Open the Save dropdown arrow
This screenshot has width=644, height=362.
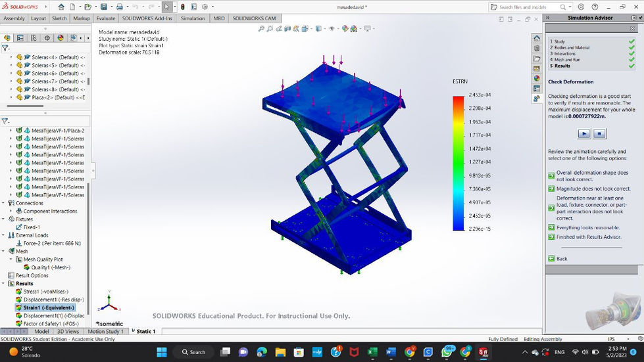click(111, 7)
